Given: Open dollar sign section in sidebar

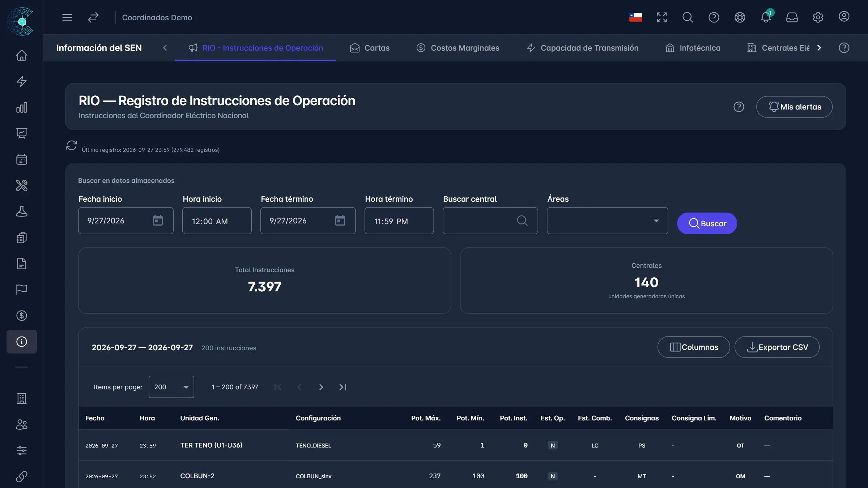Looking at the screenshot, I should point(22,316).
